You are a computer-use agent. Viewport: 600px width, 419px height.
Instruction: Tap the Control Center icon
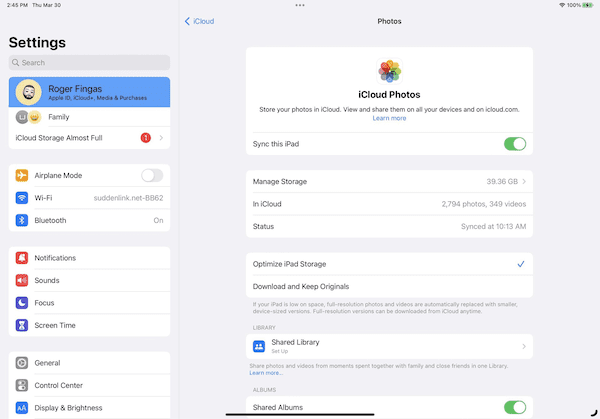click(22, 385)
